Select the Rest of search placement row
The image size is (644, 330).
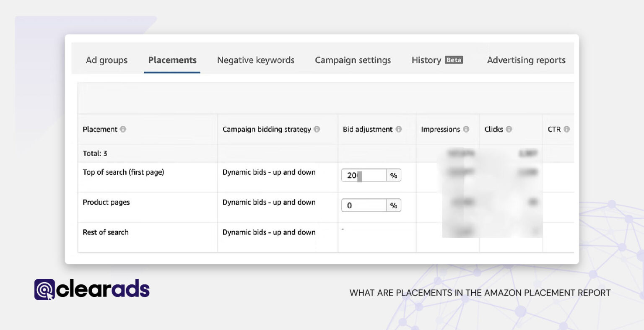point(106,232)
